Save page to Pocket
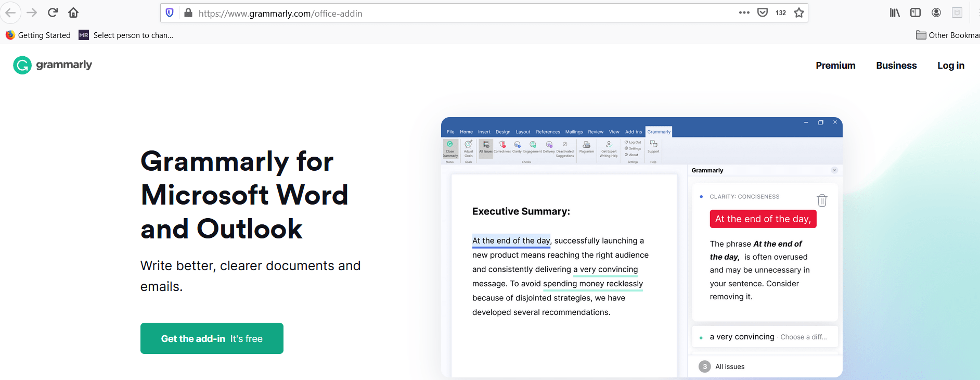 (763, 12)
